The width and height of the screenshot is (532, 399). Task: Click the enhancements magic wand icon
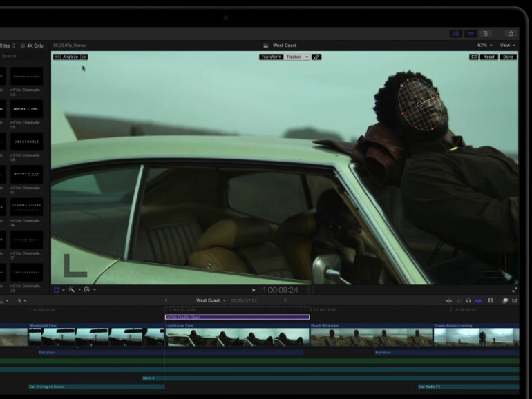pyautogui.click(x=72, y=289)
